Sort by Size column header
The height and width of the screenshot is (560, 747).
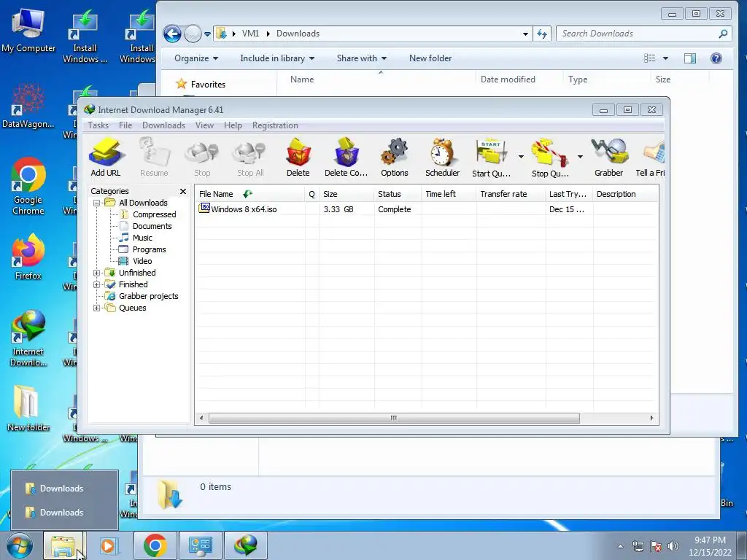coord(347,194)
